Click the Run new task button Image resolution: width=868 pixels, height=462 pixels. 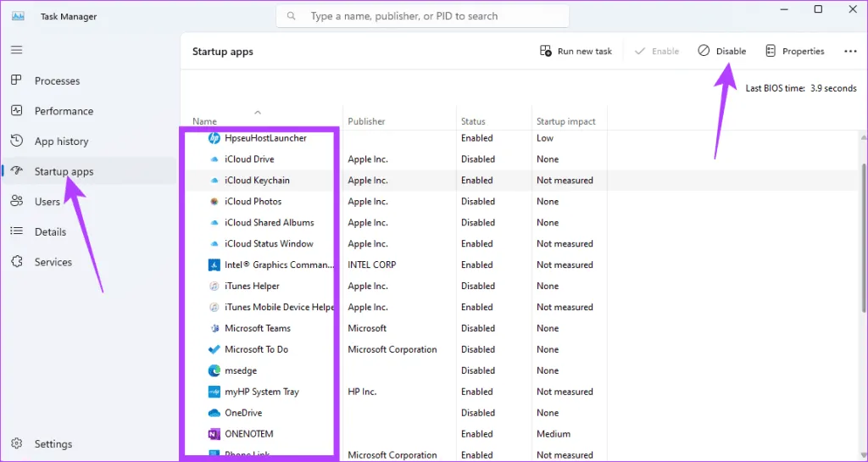click(x=576, y=52)
